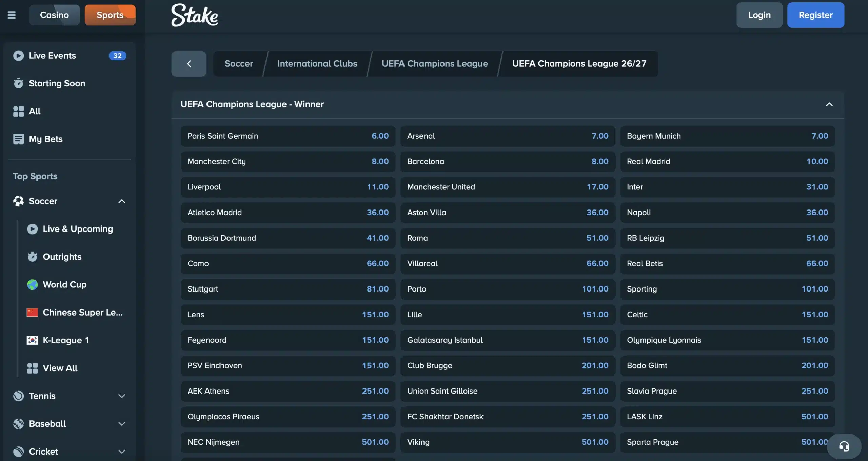Choose Aston Villa at 36.00
The image size is (868, 461).
pos(508,213)
